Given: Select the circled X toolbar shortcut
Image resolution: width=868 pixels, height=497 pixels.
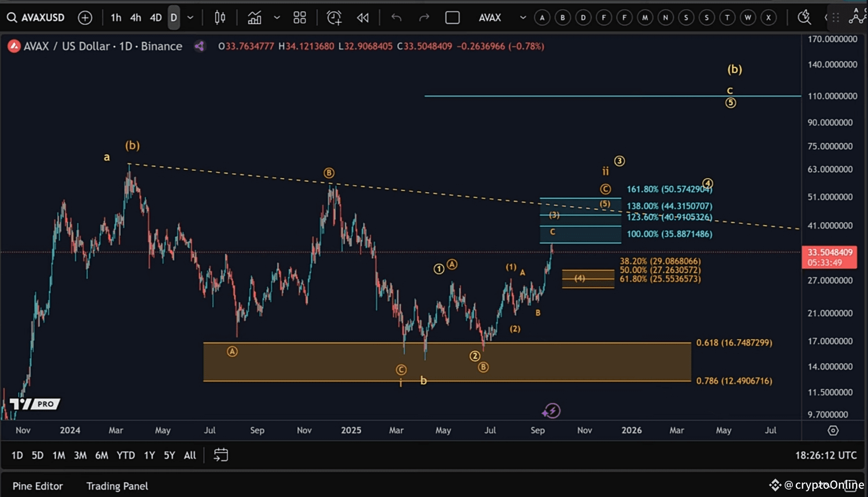Looking at the screenshot, I should point(768,18).
